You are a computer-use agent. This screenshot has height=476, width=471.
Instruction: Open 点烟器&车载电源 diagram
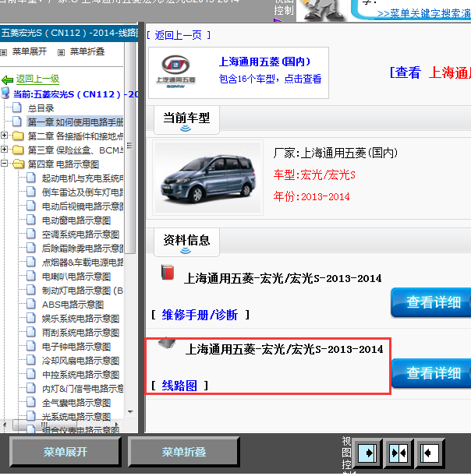click(83, 263)
